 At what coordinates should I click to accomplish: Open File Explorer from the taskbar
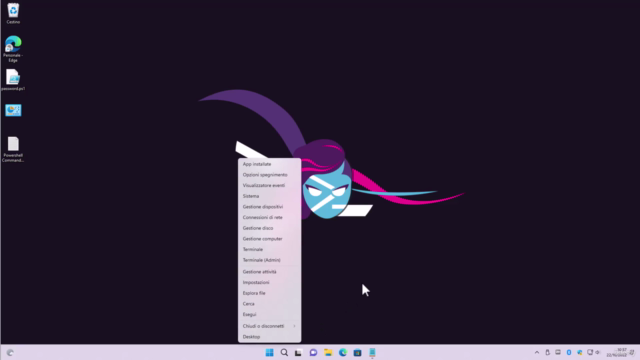(328, 353)
